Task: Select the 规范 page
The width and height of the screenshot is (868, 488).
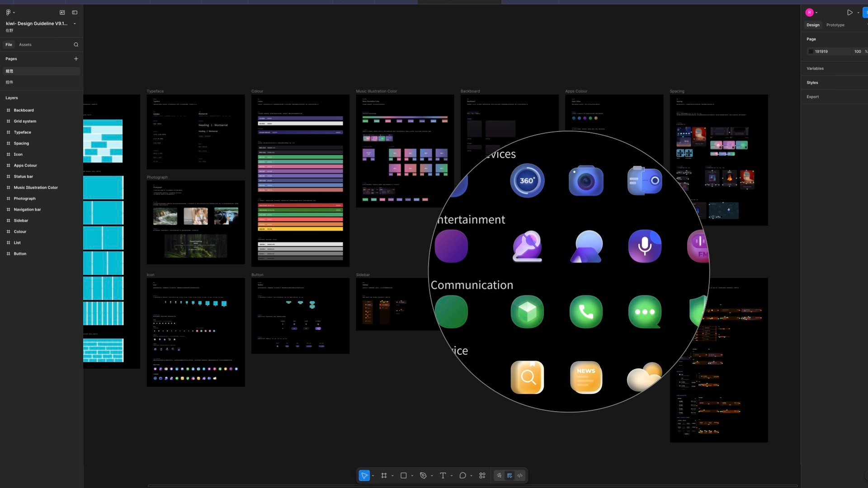Action: [x=42, y=71]
